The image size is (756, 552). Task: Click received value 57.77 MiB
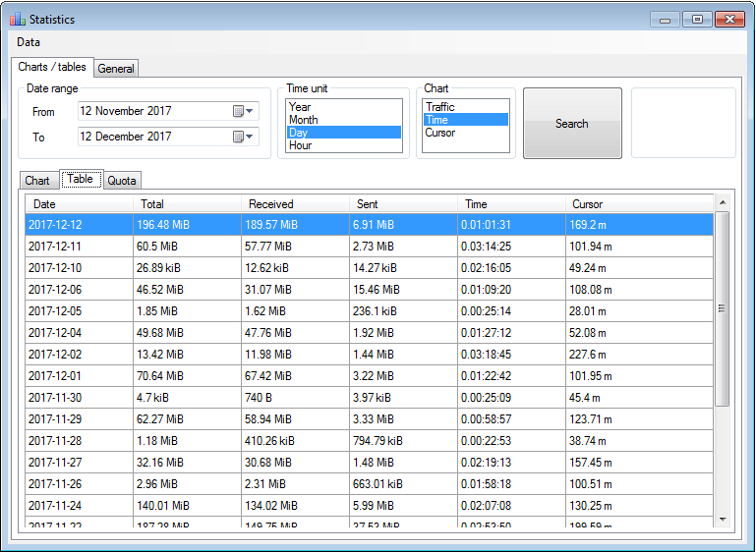295,247
